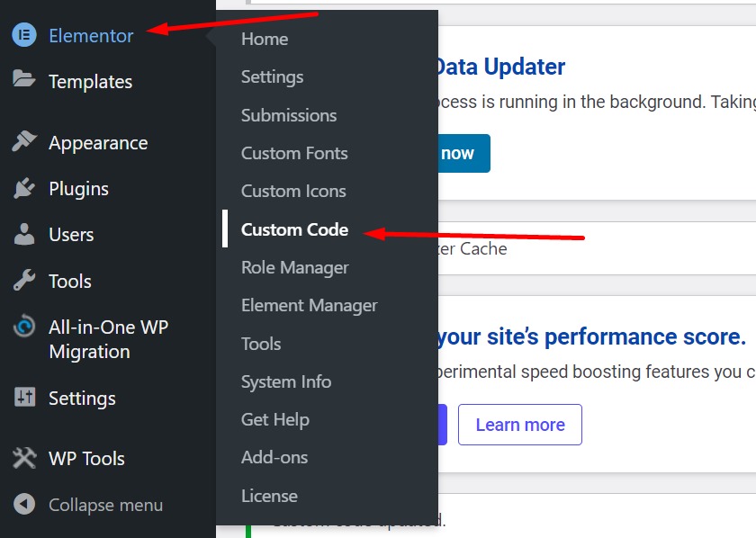Open Element Manager submenu item
This screenshot has width=756, height=538.
pos(310,306)
